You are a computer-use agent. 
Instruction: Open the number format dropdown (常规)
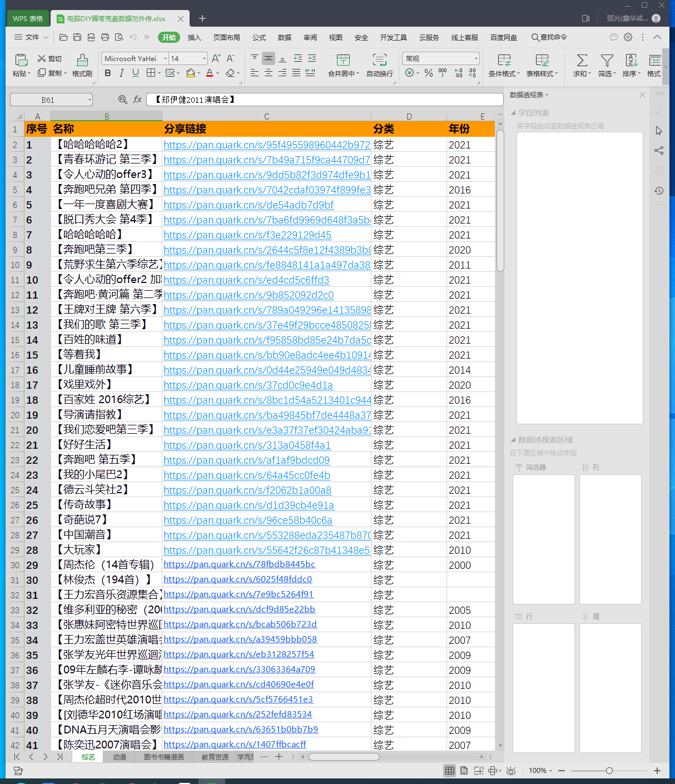coord(476,58)
